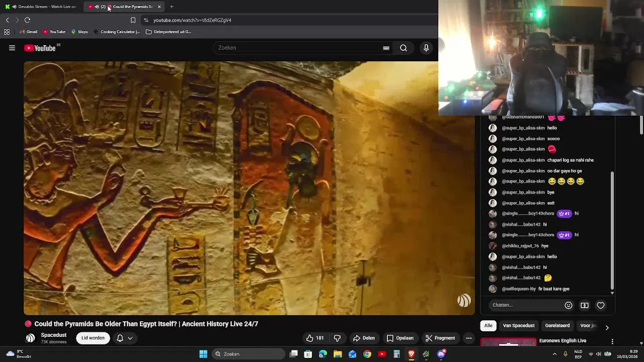Open Maps bookmark

pos(79,32)
